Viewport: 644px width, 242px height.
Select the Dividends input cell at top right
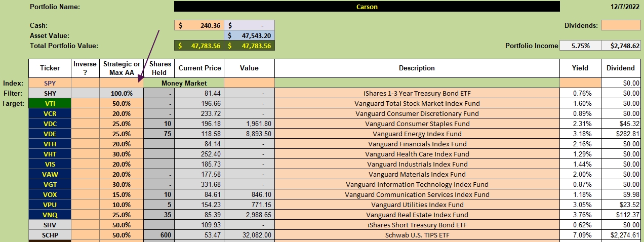pyautogui.click(x=621, y=25)
